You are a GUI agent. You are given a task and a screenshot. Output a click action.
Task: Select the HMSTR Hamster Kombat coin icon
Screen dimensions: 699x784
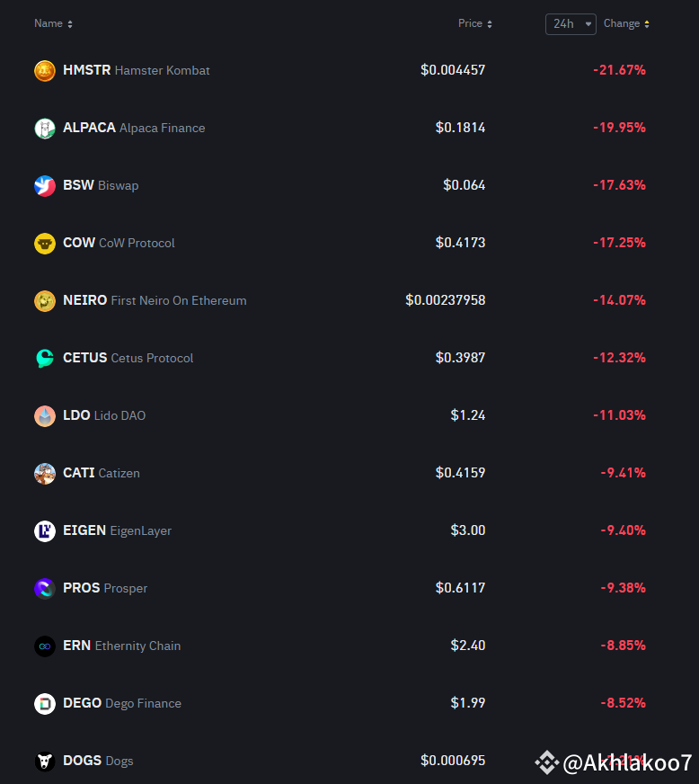tap(44, 70)
